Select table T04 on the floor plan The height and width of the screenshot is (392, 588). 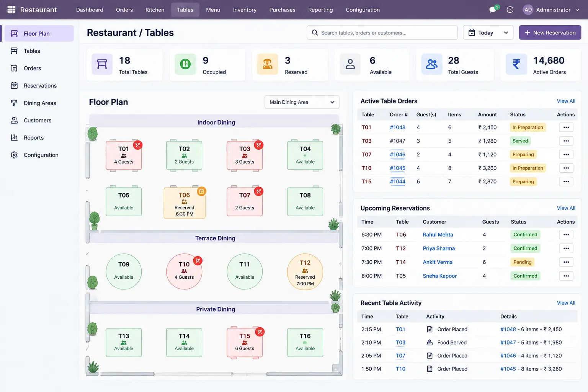(x=305, y=155)
